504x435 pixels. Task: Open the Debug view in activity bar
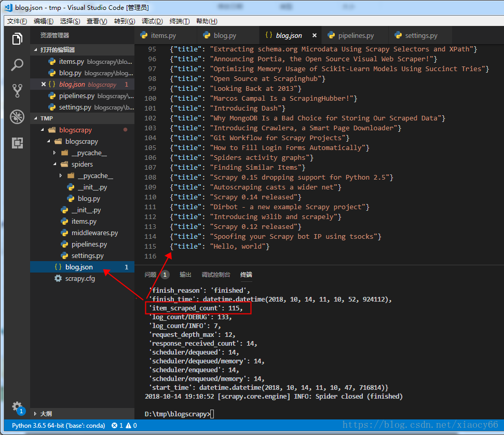[17, 117]
